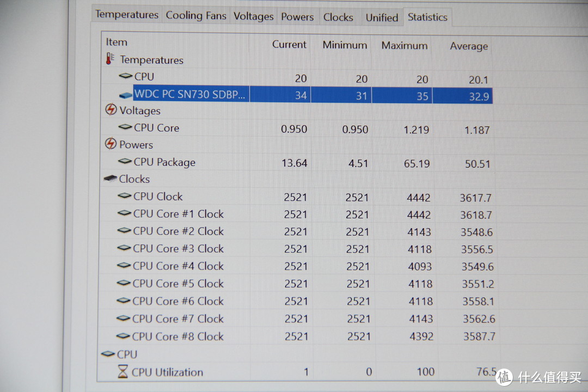This screenshot has height=392, width=588.
Task: Select the CPU Core #1 Clock label
Action: [178, 214]
